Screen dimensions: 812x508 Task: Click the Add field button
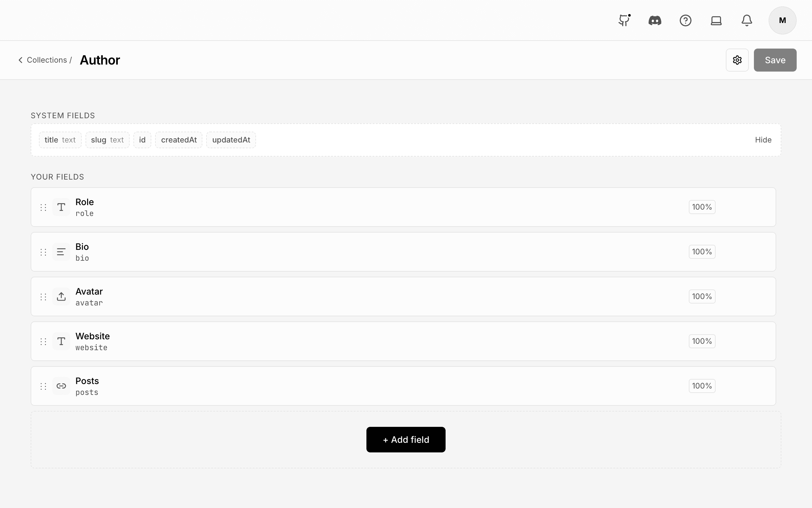click(x=406, y=439)
